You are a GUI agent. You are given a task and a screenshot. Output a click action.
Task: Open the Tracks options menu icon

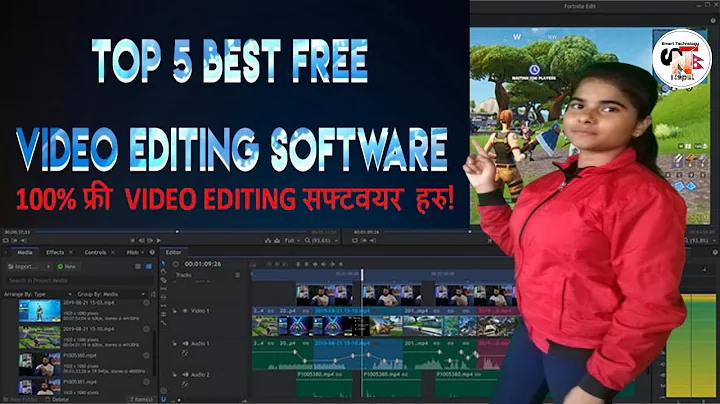(237, 275)
